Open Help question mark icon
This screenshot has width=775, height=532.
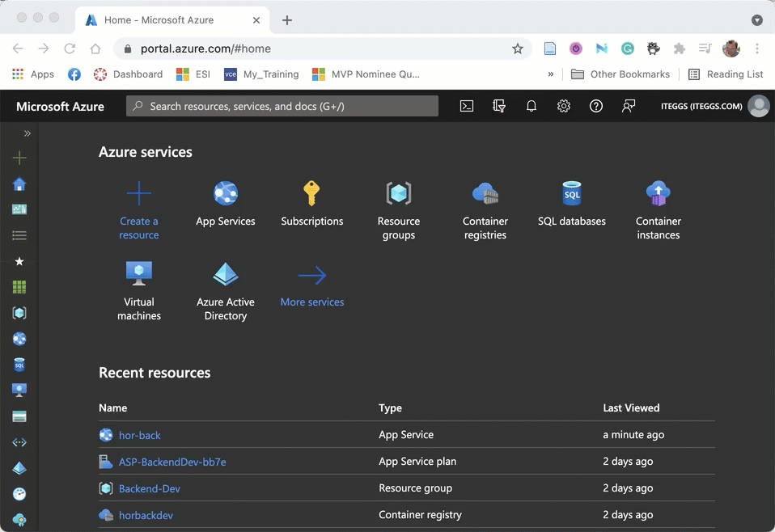596,106
